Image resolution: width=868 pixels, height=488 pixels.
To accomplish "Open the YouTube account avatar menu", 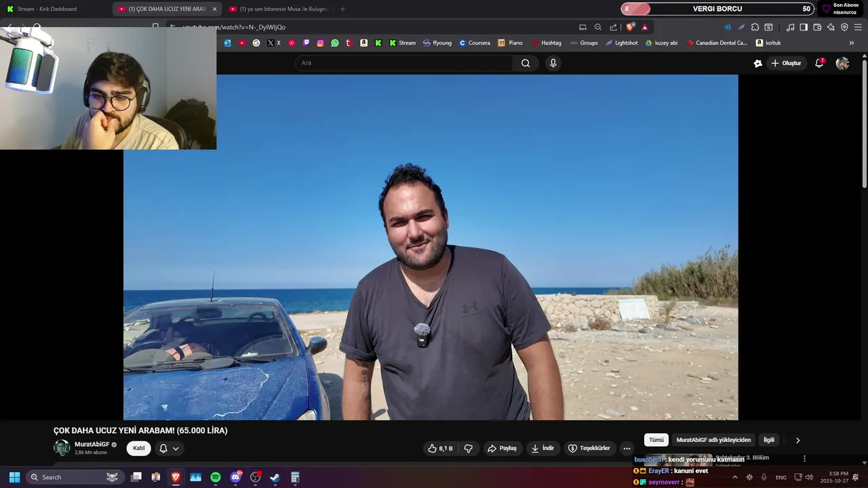I will 842,63.
